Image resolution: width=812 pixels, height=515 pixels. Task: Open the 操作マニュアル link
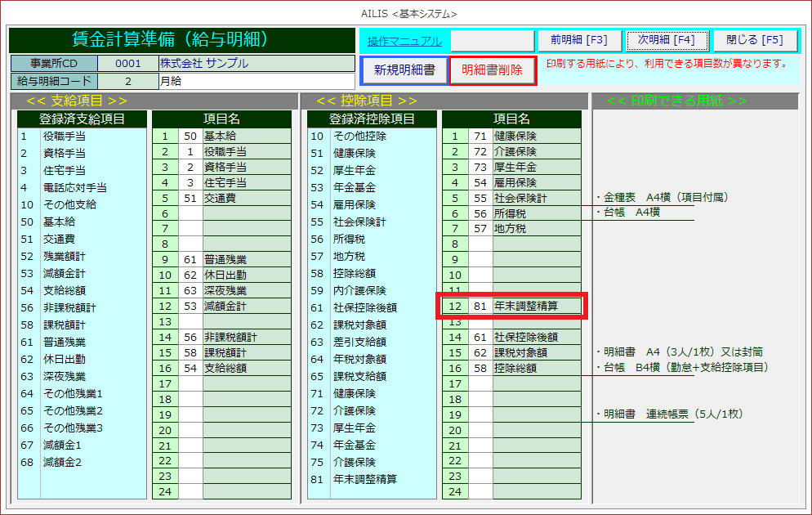pyautogui.click(x=404, y=41)
